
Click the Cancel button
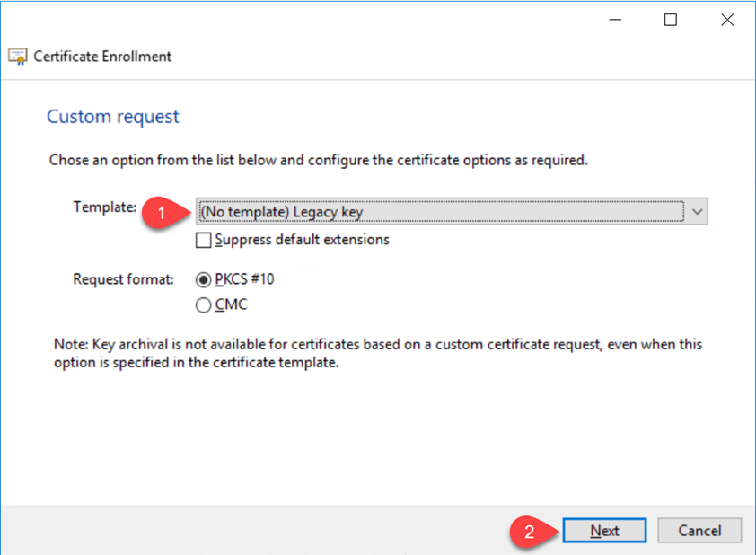[699, 531]
